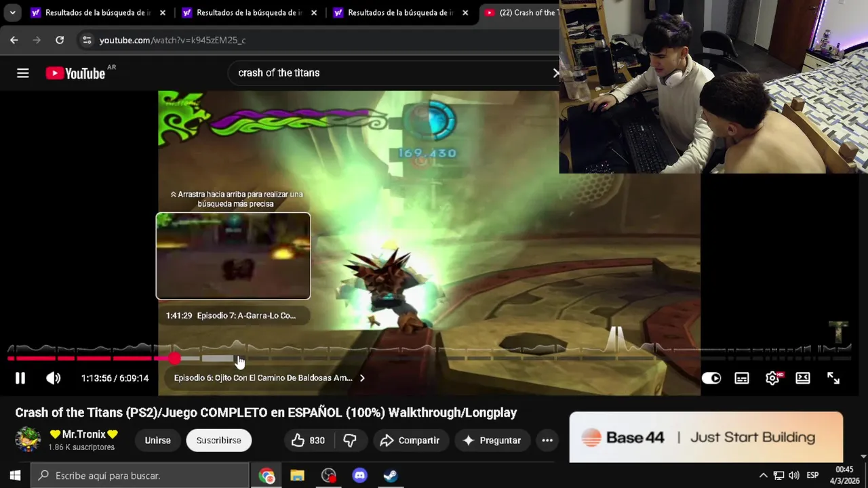The image size is (868, 488).
Task: Open the Windows Start menu
Action: click(15, 476)
